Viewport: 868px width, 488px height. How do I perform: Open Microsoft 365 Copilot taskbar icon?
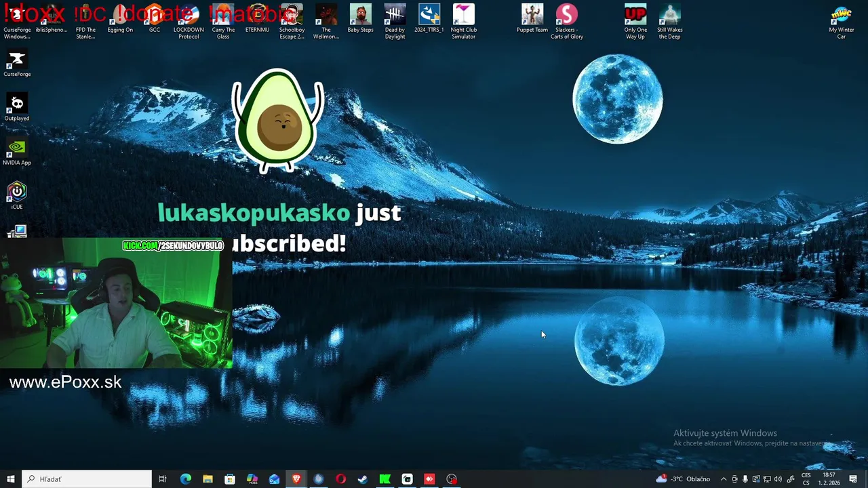point(252,479)
